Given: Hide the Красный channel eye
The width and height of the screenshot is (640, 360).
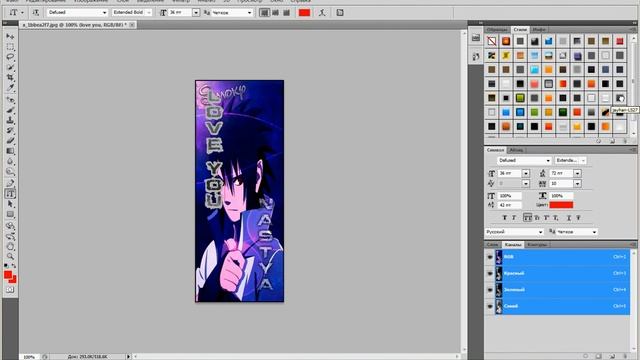Looking at the screenshot, I should (x=490, y=273).
